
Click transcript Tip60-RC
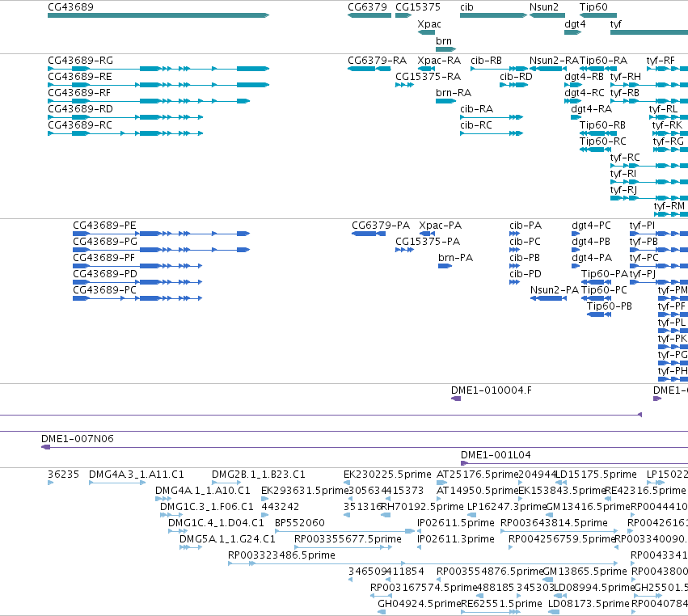point(595,150)
